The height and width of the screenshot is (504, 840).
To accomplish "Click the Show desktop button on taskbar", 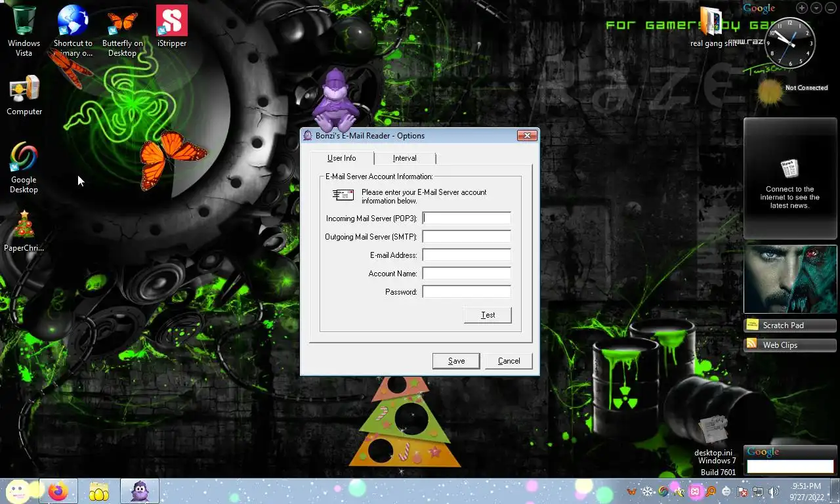I will pyautogui.click(x=835, y=492).
